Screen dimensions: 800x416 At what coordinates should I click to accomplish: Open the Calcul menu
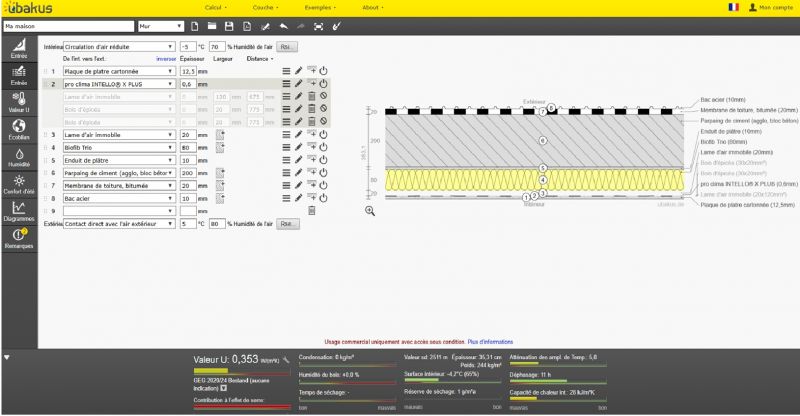[x=216, y=8]
